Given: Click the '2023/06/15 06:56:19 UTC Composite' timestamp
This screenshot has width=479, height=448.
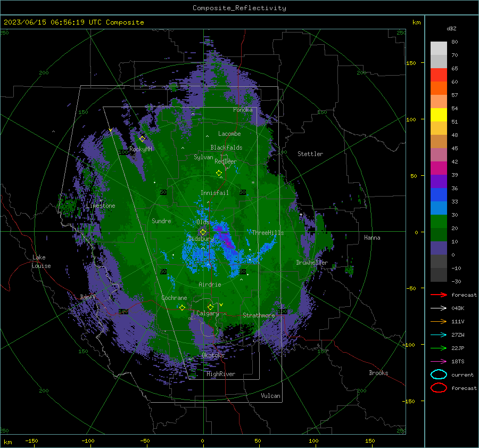Looking at the screenshot, I should click(73, 22).
